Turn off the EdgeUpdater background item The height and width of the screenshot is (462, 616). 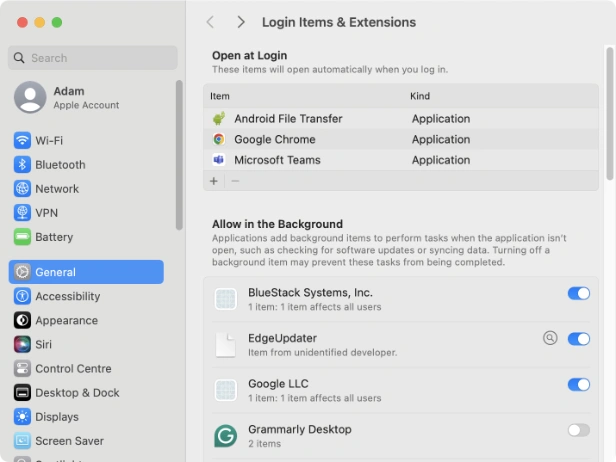click(578, 339)
